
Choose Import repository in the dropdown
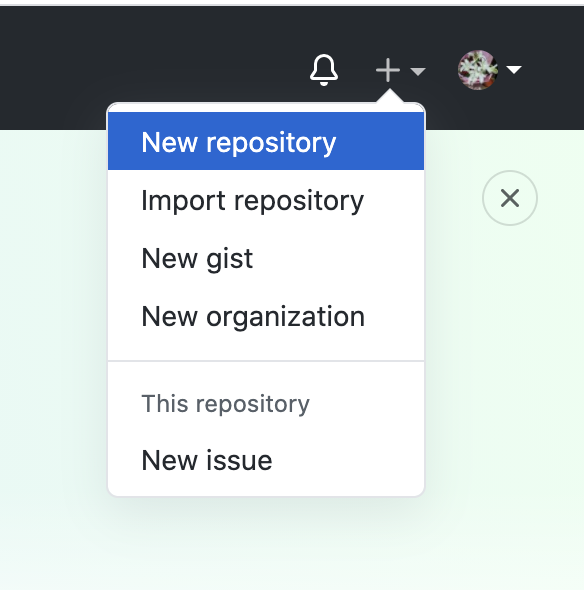(x=266, y=201)
